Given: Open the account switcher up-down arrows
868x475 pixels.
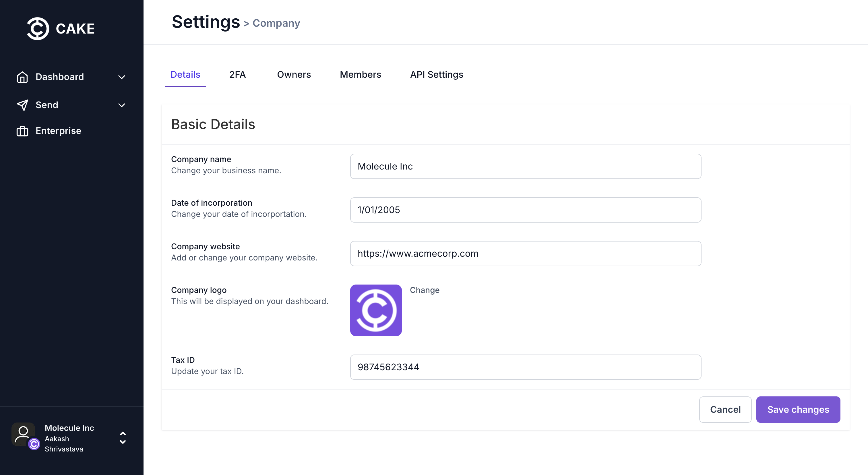Looking at the screenshot, I should click(x=123, y=438).
